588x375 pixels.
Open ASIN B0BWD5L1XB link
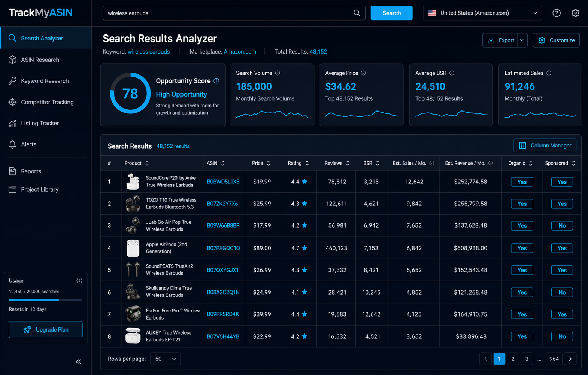(223, 182)
